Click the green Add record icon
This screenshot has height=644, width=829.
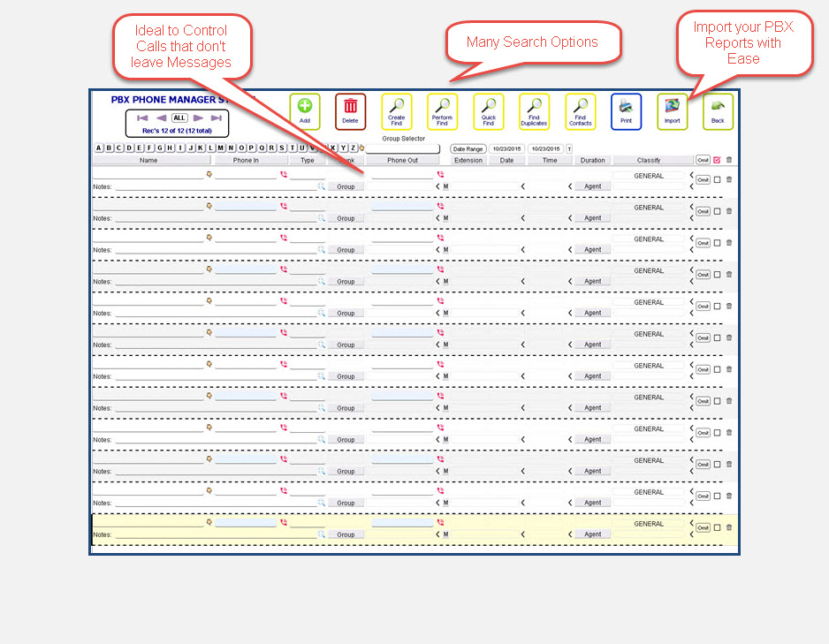tap(305, 107)
